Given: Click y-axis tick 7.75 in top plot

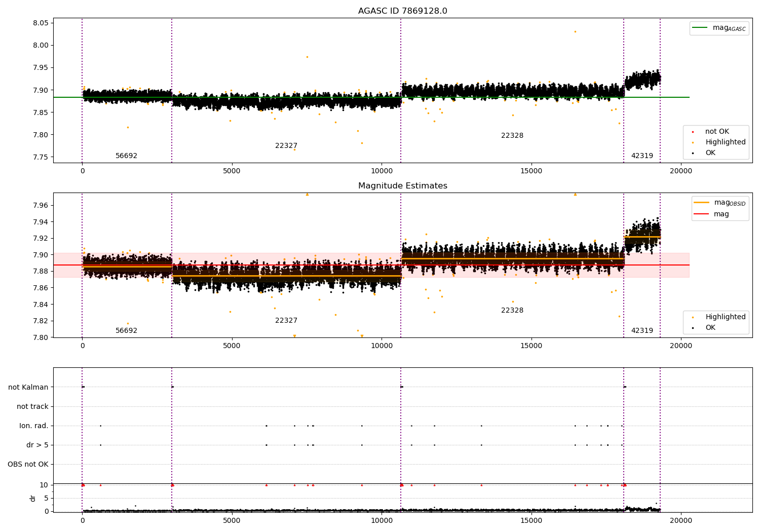Looking at the screenshot, I should click(x=41, y=157).
